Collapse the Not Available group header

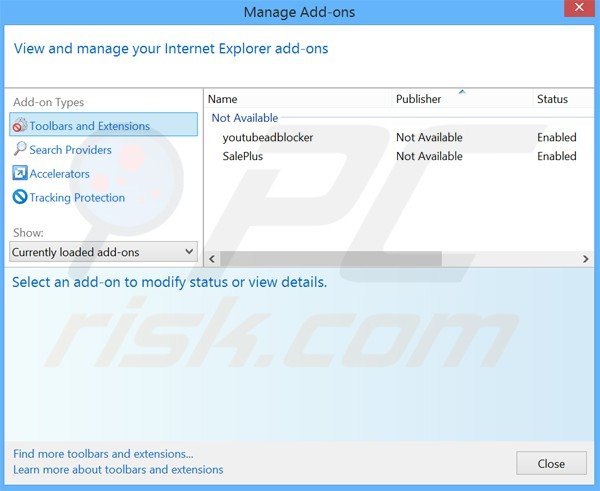pyautogui.click(x=245, y=118)
